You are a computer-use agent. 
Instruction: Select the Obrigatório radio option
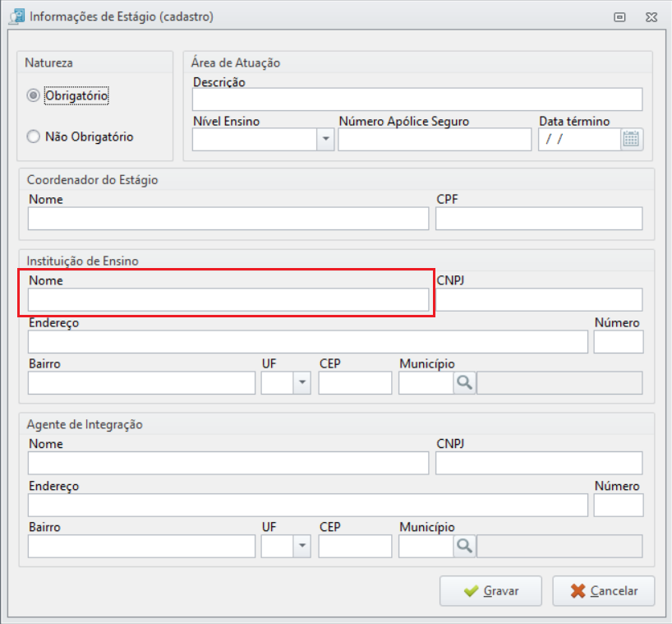pos(34,95)
